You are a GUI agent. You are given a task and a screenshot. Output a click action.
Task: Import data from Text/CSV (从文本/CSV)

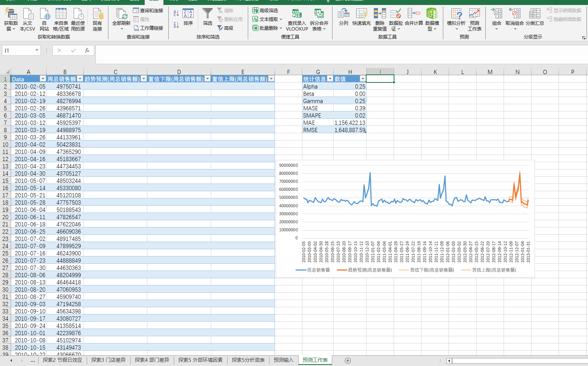(x=27, y=19)
